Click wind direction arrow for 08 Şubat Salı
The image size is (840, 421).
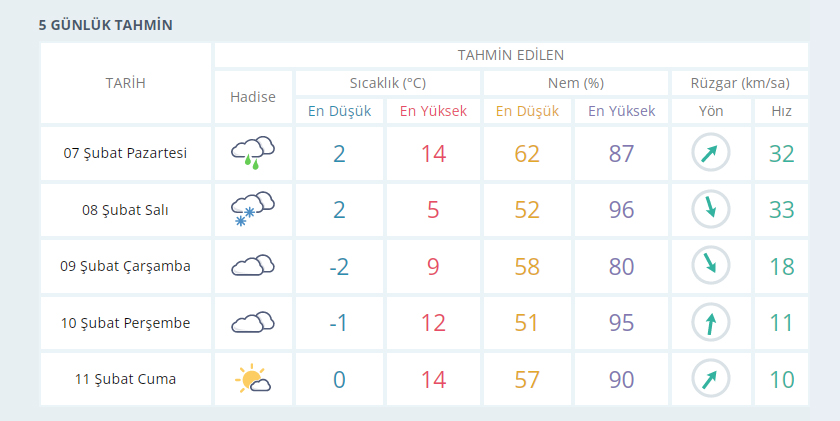point(711,209)
